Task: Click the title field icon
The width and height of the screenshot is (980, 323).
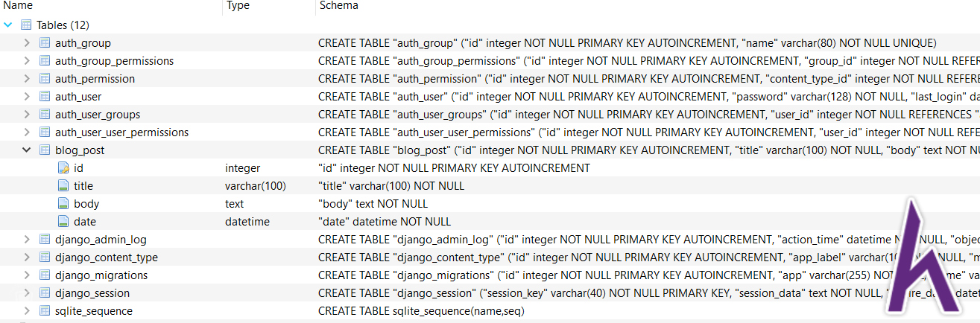Action: 63,186
